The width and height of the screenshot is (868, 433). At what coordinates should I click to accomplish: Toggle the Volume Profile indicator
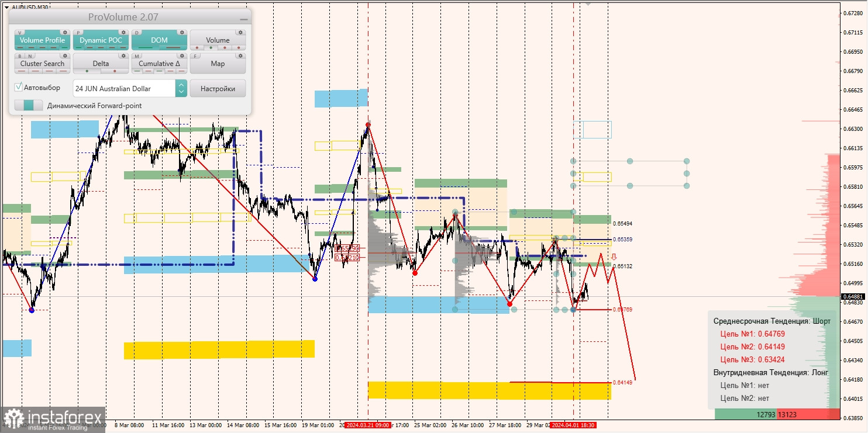pyautogui.click(x=42, y=40)
